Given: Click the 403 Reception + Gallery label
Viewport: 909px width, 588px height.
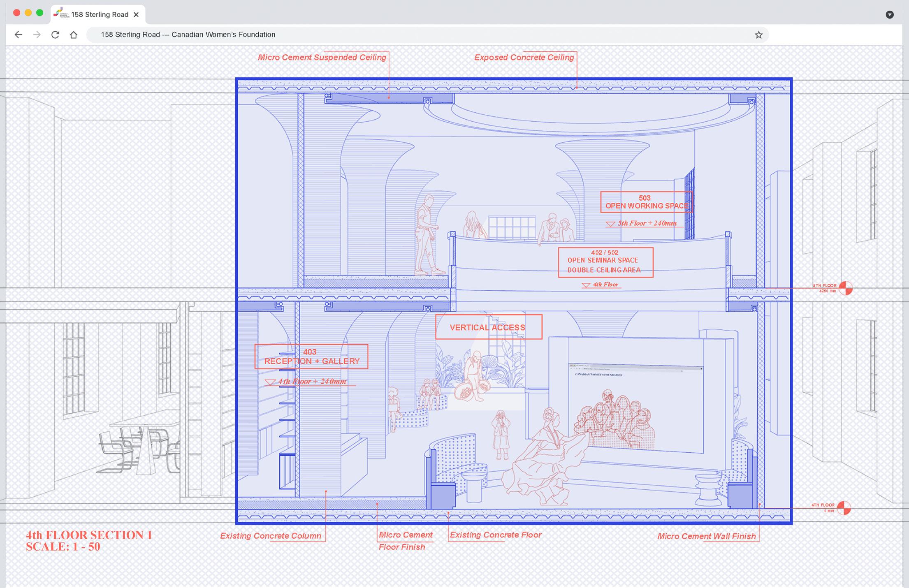Looking at the screenshot, I should tap(311, 357).
